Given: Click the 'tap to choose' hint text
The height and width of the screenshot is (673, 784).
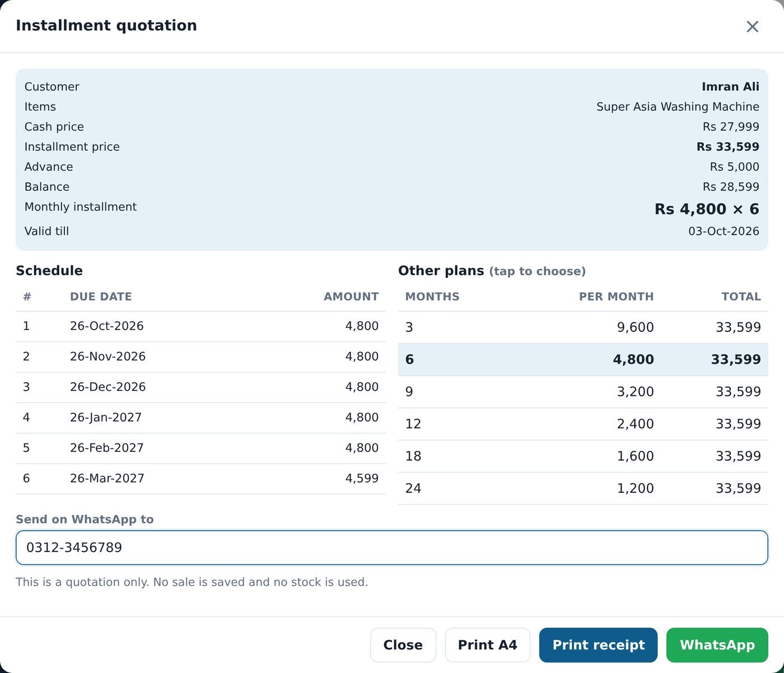Looking at the screenshot, I should coord(538,272).
